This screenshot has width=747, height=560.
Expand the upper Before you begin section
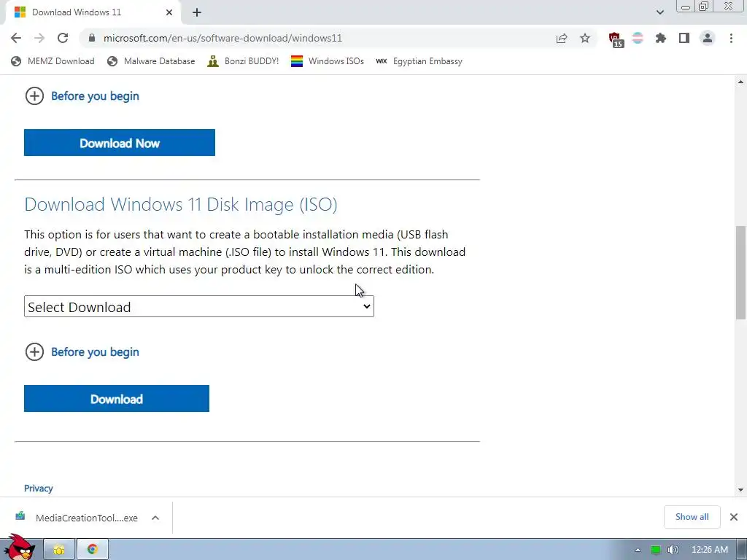pos(82,96)
